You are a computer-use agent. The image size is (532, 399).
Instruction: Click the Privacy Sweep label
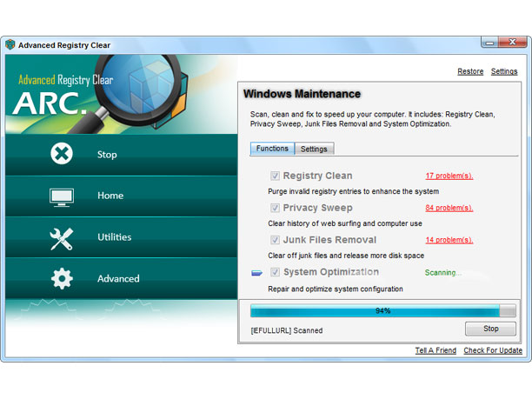(317, 208)
